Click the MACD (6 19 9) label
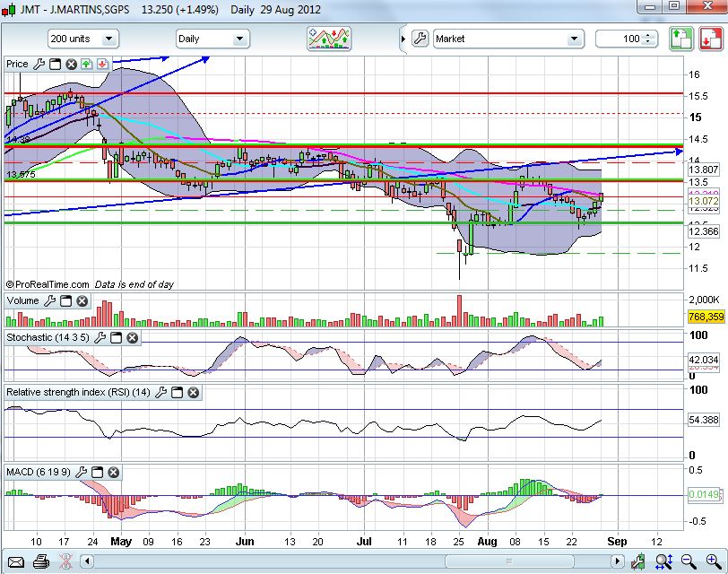728x574 pixels. point(39,473)
